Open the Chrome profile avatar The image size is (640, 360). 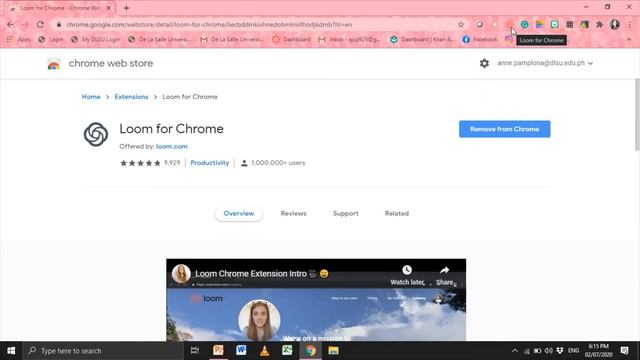click(615, 24)
